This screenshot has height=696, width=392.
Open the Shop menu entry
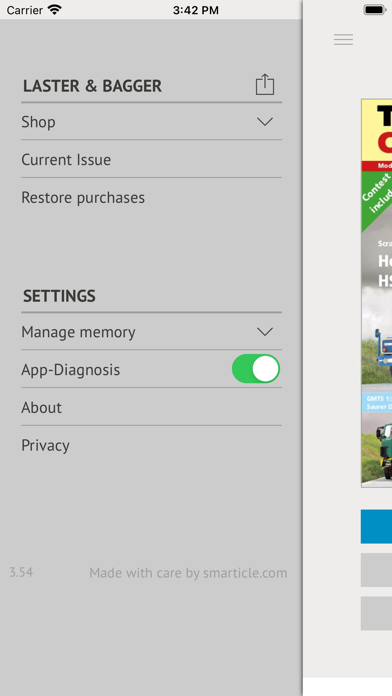click(151, 122)
